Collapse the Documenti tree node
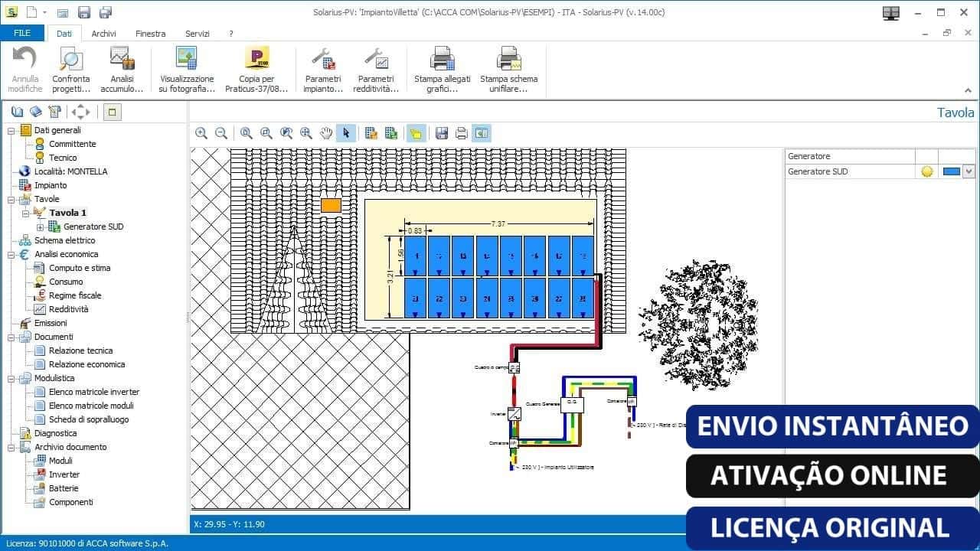Screen dimensions: 980x551 tap(11, 337)
